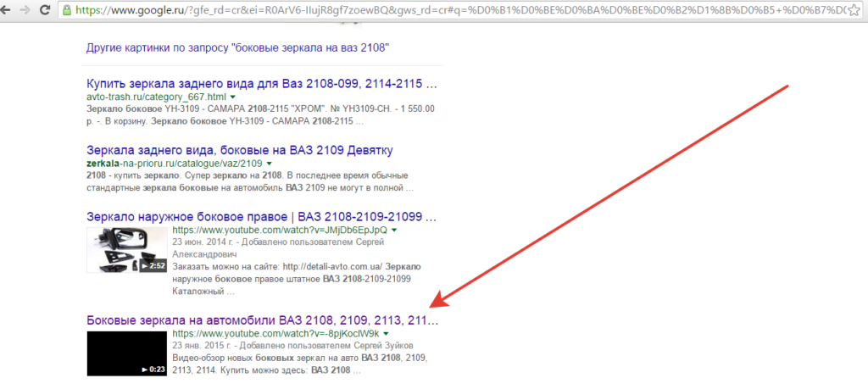Click the zerkala-na-prioru.ru/catalogue/vaz/2109 green URL
The width and height of the screenshot is (868, 389).
pyautogui.click(x=174, y=163)
